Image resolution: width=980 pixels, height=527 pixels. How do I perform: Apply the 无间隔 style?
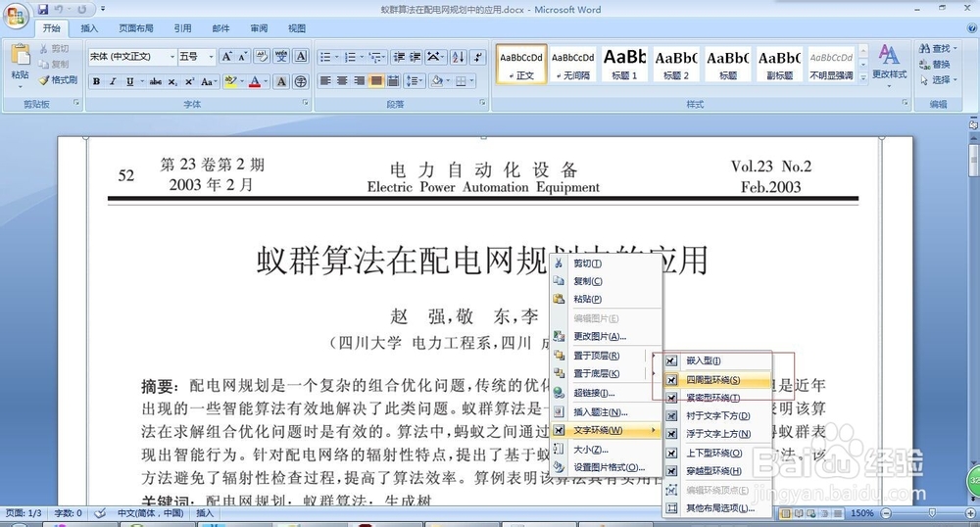tap(572, 64)
